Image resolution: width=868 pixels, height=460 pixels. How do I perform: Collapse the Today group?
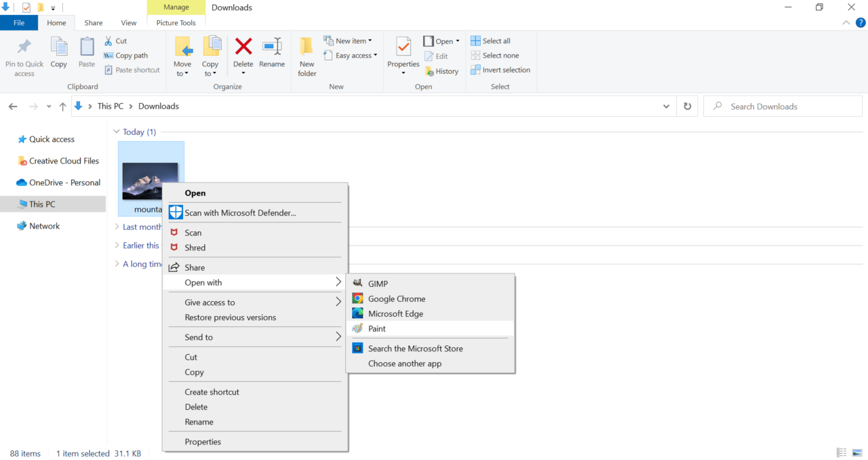(117, 132)
